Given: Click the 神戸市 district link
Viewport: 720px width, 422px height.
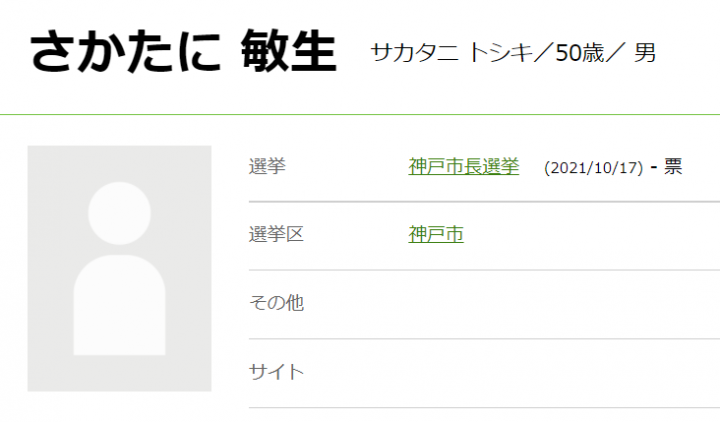Looking at the screenshot, I should click(x=436, y=235).
